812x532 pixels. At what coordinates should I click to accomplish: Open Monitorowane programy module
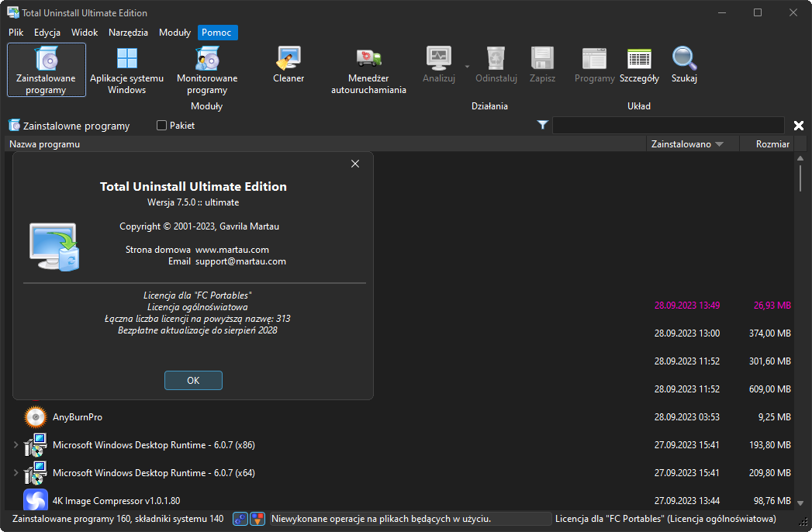point(207,70)
